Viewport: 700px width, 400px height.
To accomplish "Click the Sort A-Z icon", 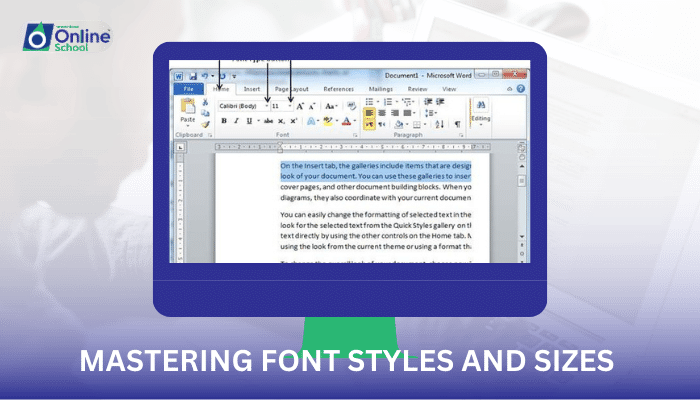I will pyautogui.click(x=439, y=124).
